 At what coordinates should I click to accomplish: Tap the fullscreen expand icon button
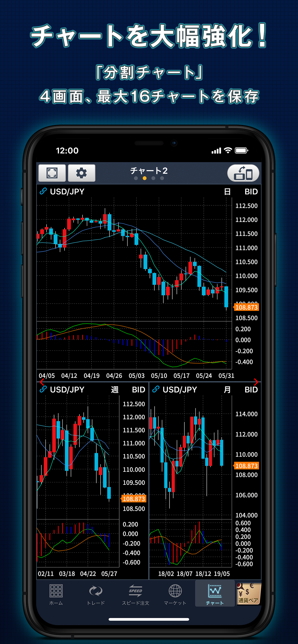[52, 173]
